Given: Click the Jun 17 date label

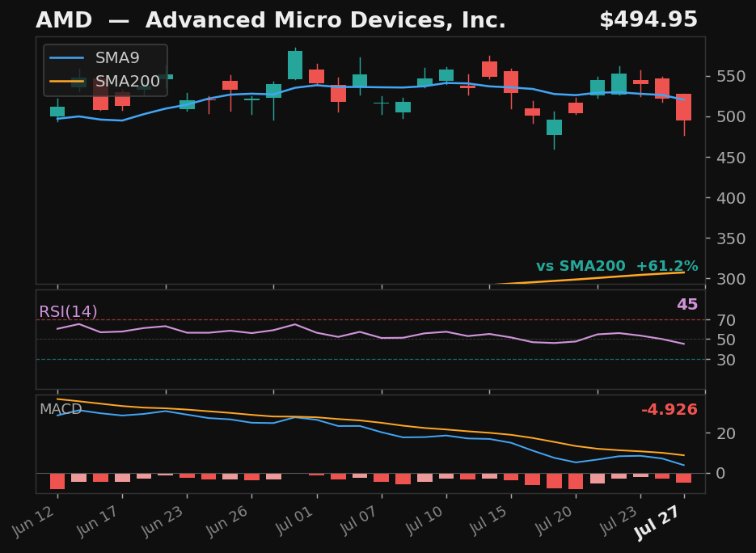Looking at the screenshot, I should [98, 521].
